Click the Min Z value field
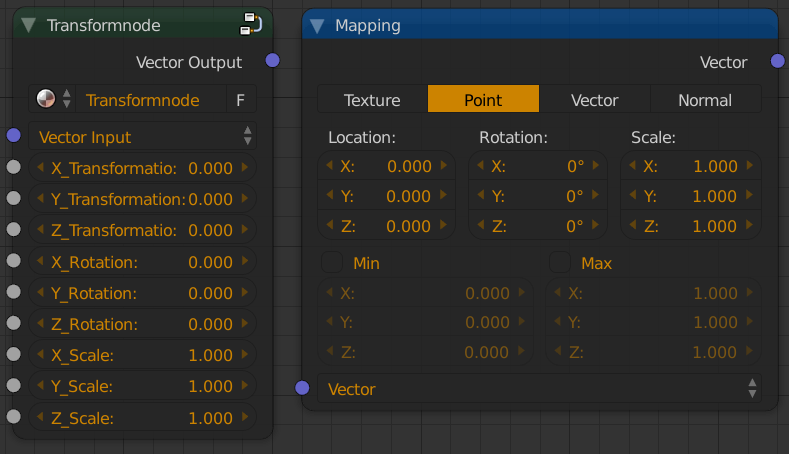This screenshot has width=789, height=454. [x=425, y=351]
